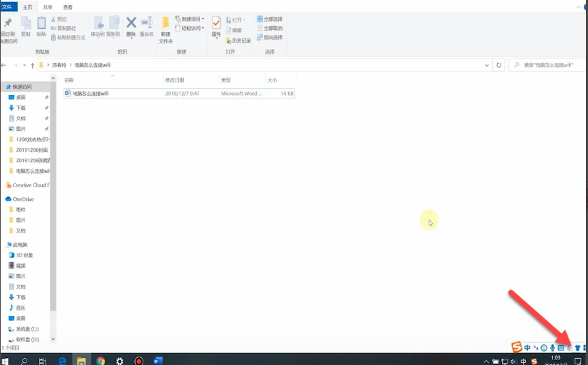Click the Delete (删除) ribbon icon
Screen dimensions: 588x365
click(x=131, y=27)
